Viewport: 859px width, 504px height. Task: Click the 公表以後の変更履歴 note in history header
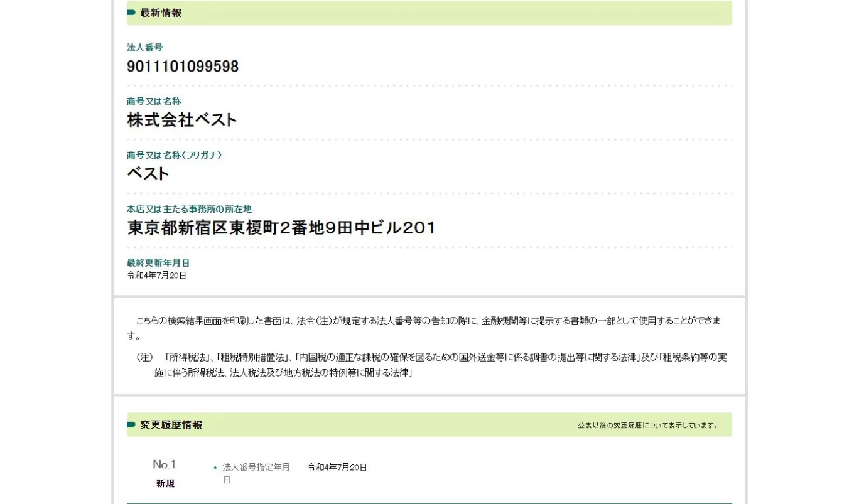coord(648,426)
